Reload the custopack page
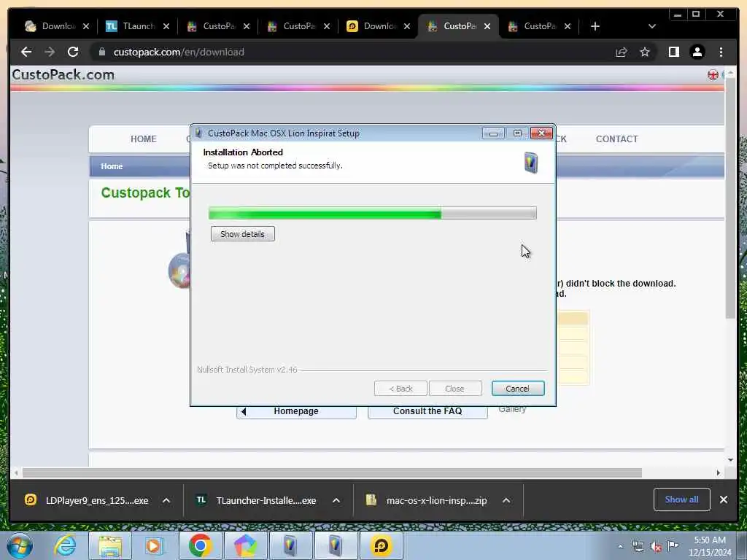Image resolution: width=747 pixels, height=560 pixels. [x=73, y=52]
